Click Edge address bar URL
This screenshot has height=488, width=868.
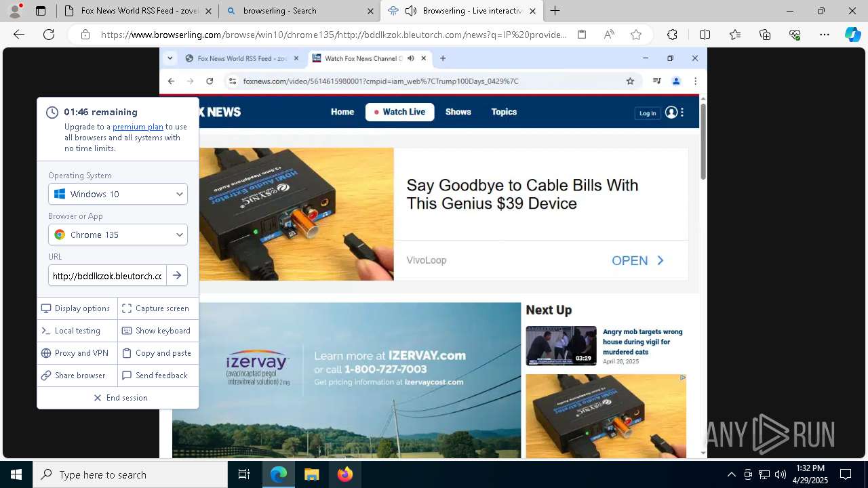334,35
